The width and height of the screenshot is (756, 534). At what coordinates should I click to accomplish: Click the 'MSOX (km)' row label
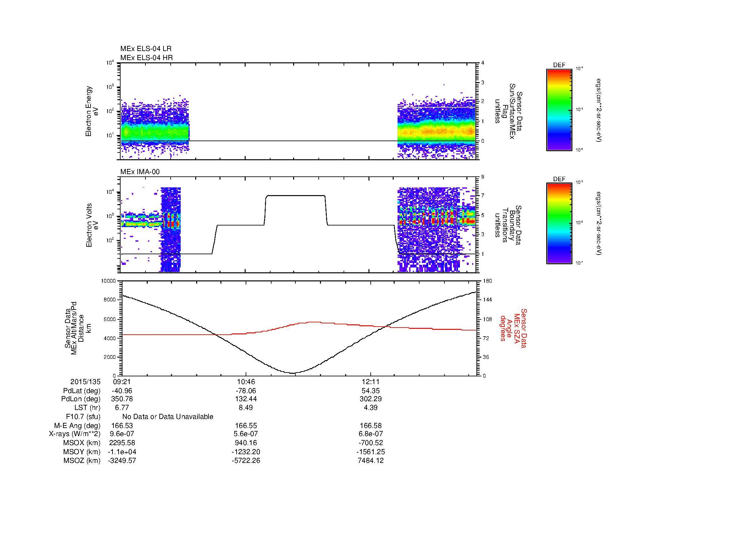pyautogui.click(x=82, y=443)
